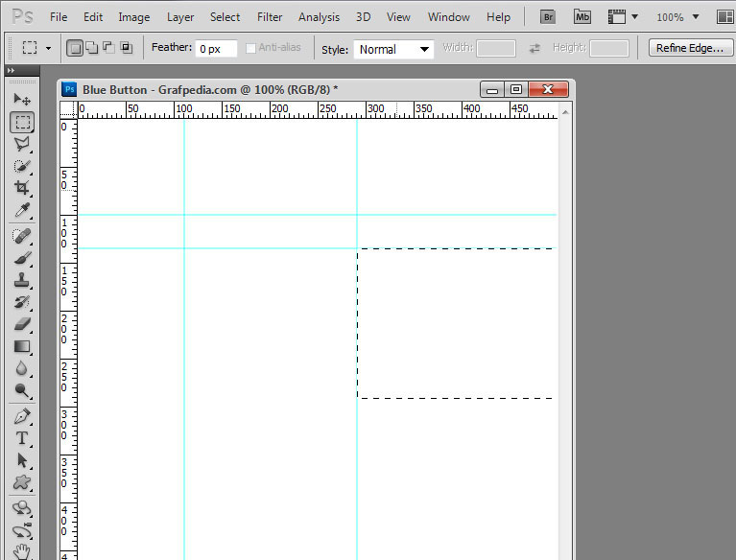The image size is (736, 560).
Task: Click the Photoshop Ps application logo
Action: (x=22, y=17)
